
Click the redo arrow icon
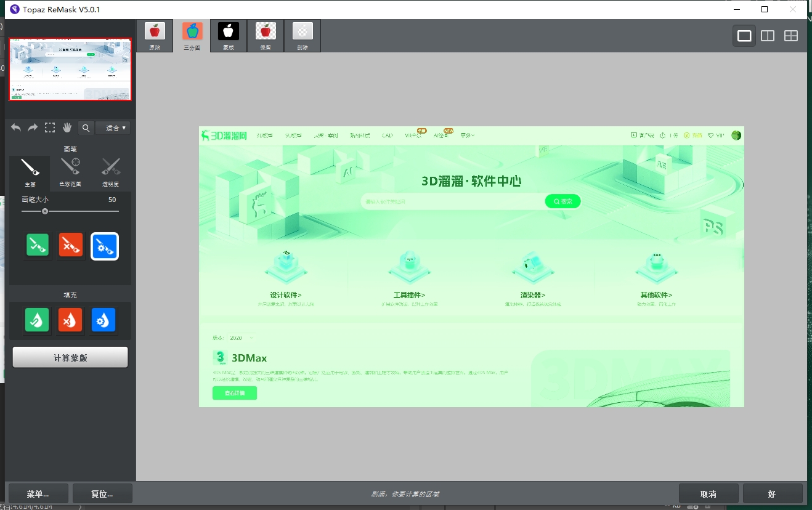33,127
